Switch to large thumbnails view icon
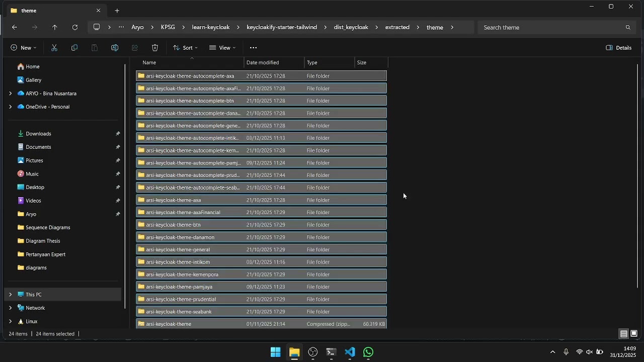644x362 pixels. coord(634,334)
